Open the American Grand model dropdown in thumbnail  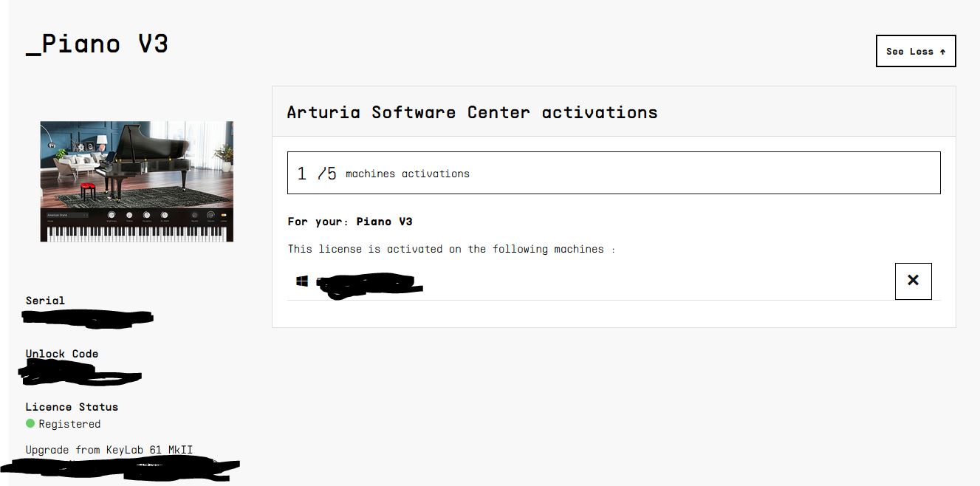tap(67, 215)
